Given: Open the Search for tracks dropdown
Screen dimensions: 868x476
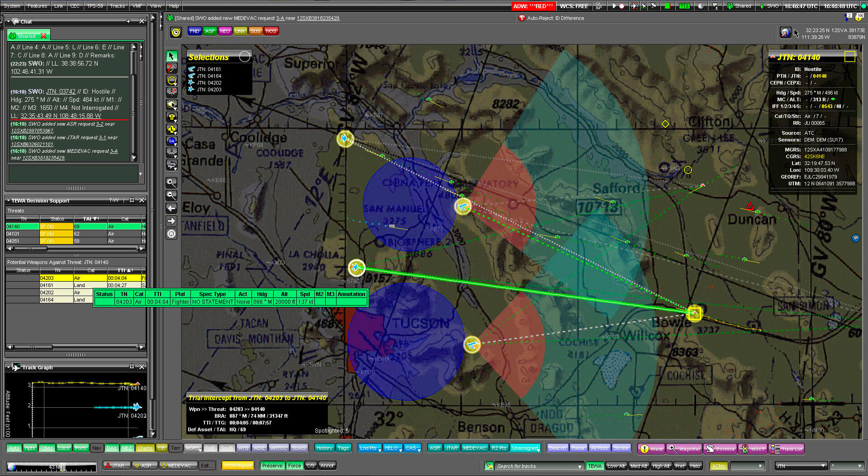Looking at the screenshot, I should (580, 466).
